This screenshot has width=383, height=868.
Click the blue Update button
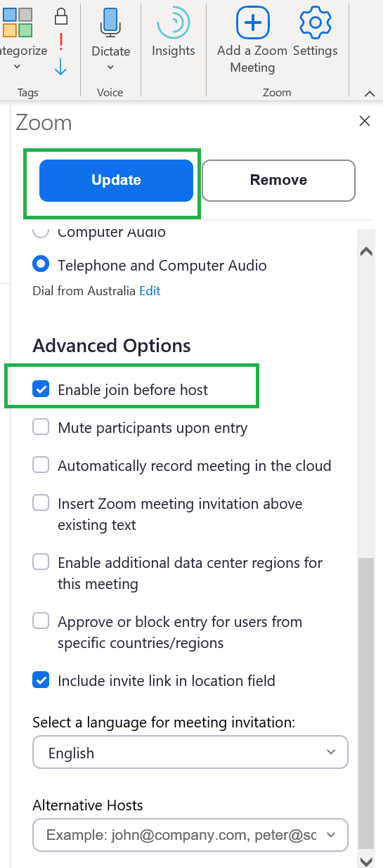pos(116,180)
